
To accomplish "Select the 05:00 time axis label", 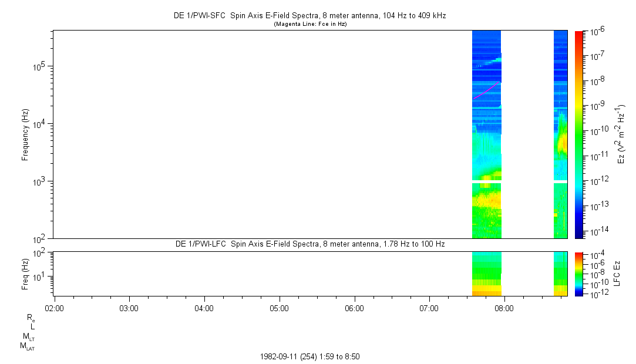I will pyautogui.click(x=279, y=308).
